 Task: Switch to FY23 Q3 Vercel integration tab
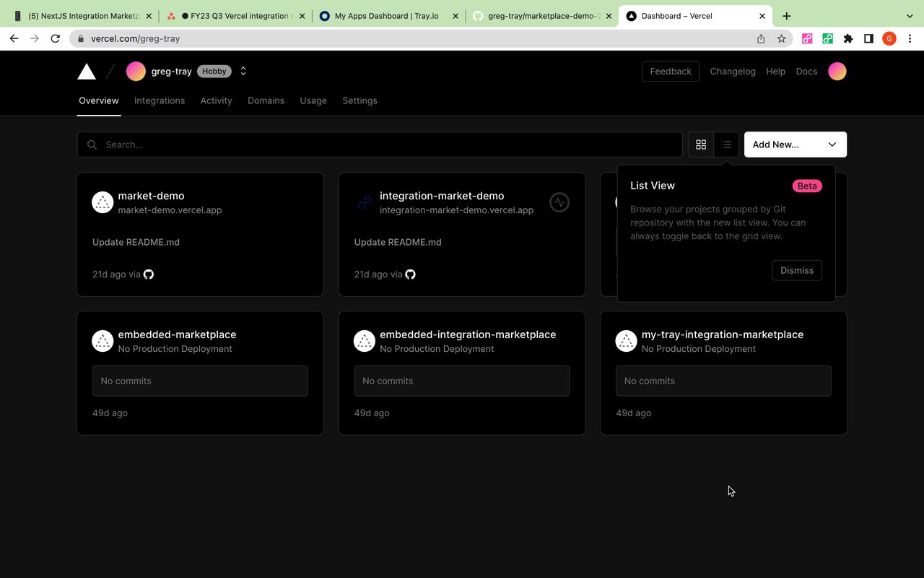tap(236, 16)
